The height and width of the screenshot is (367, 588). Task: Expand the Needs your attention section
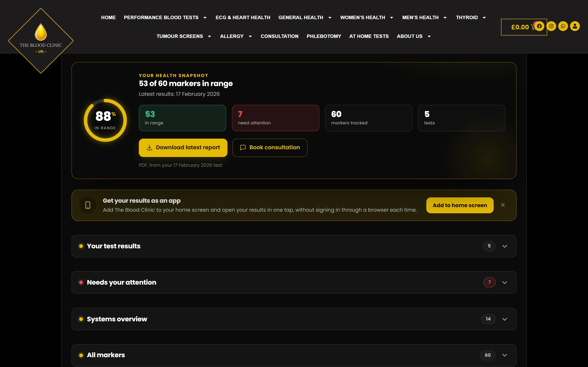click(x=294, y=282)
